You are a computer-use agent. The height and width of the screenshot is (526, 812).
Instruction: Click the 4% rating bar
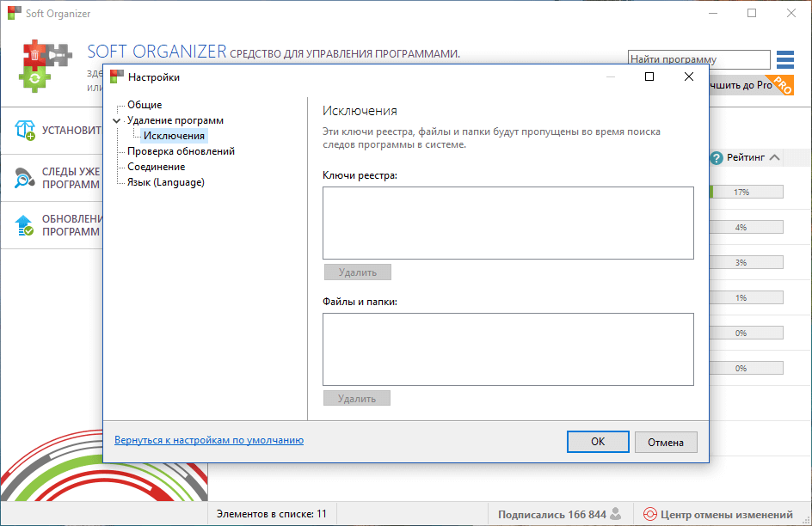(746, 227)
